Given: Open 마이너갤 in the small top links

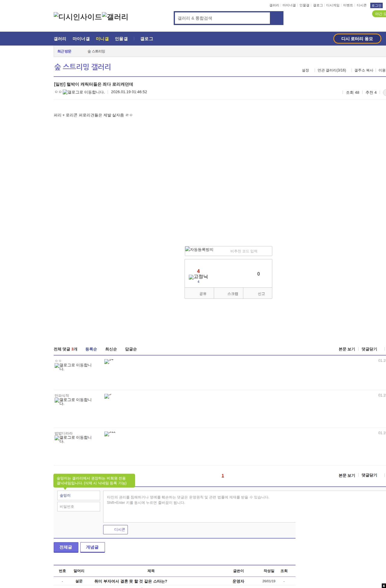Looking at the screenshot, I should (x=289, y=5).
